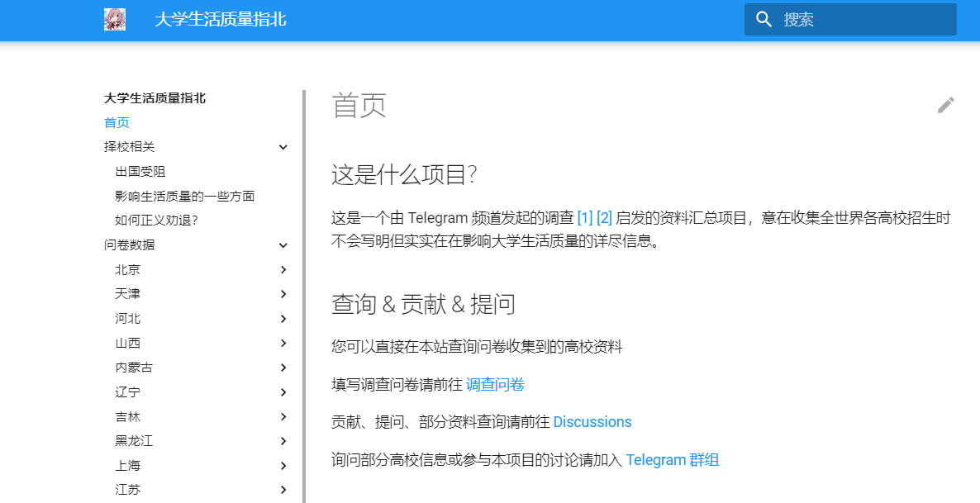This screenshot has height=503, width=980.
Task: Open the Telegram 群组 link
Action: coord(672,460)
